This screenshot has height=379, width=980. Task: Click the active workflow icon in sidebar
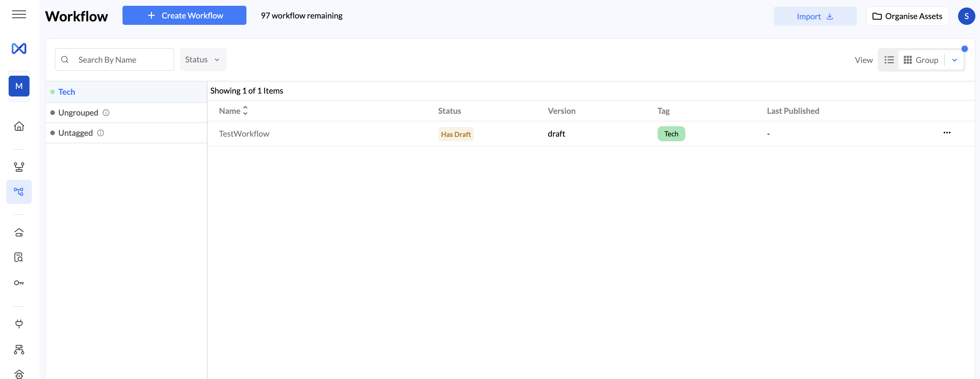point(19,192)
